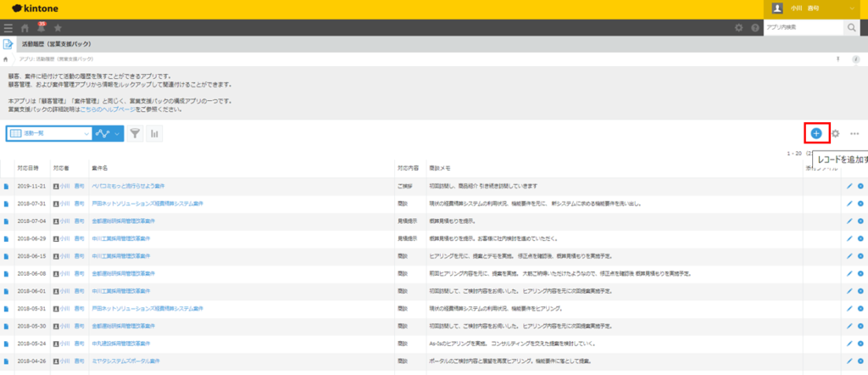Open the filter funnel icon
The width and height of the screenshot is (868, 375).
136,134
